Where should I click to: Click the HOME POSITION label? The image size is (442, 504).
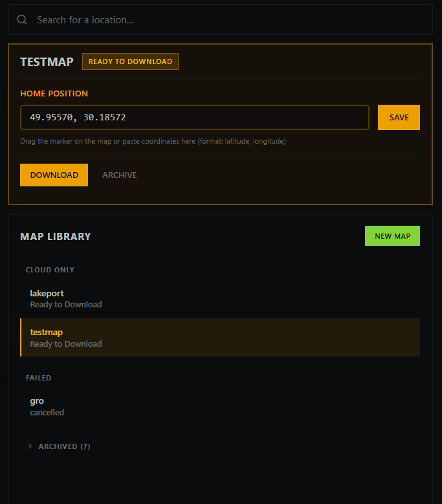[x=54, y=93]
